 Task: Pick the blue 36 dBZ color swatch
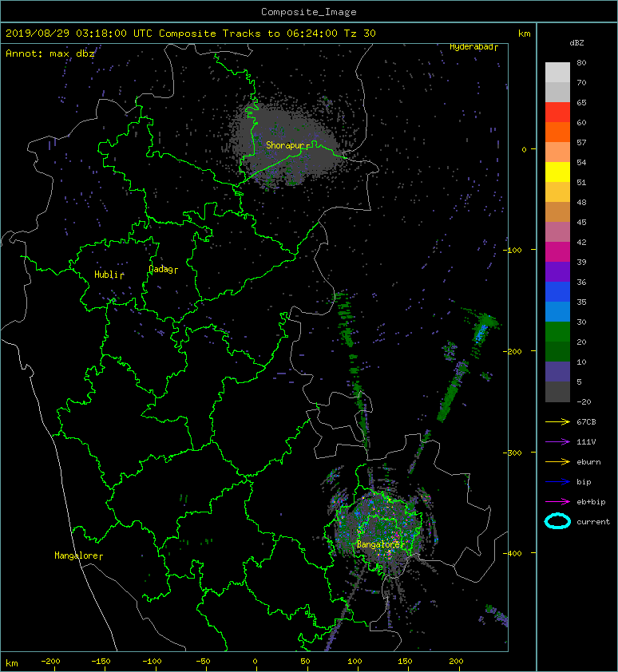coord(557,292)
